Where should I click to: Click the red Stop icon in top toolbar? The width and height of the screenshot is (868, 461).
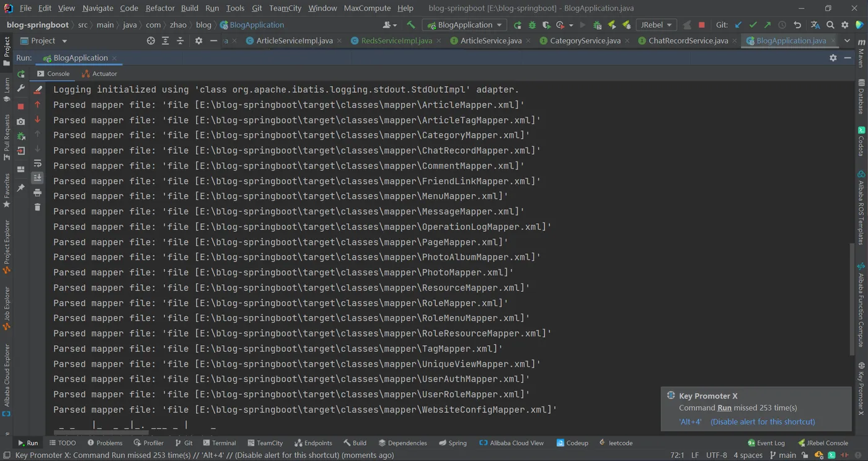click(x=702, y=25)
